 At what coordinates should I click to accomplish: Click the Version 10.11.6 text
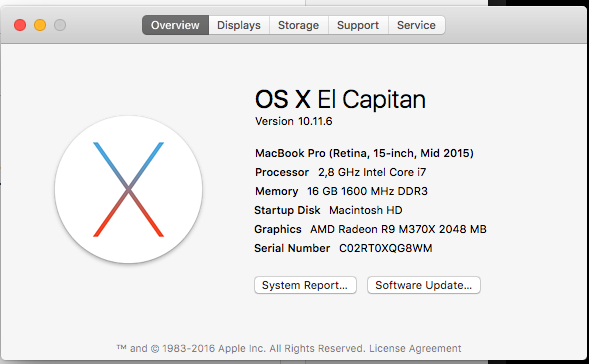[294, 121]
